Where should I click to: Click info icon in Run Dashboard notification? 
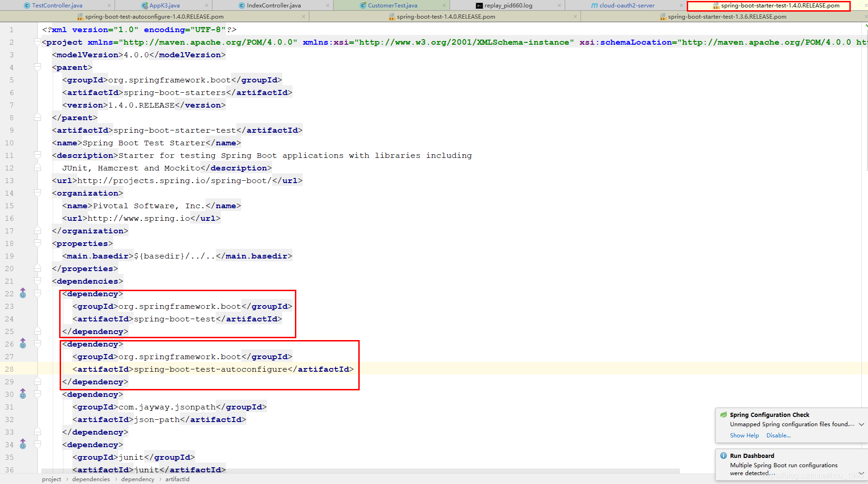click(724, 456)
